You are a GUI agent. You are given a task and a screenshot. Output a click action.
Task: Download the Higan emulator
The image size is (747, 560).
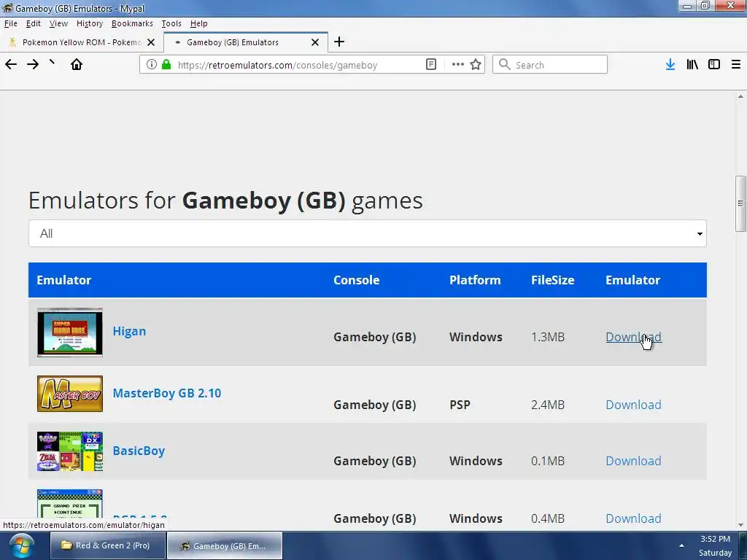click(x=633, y=337)
